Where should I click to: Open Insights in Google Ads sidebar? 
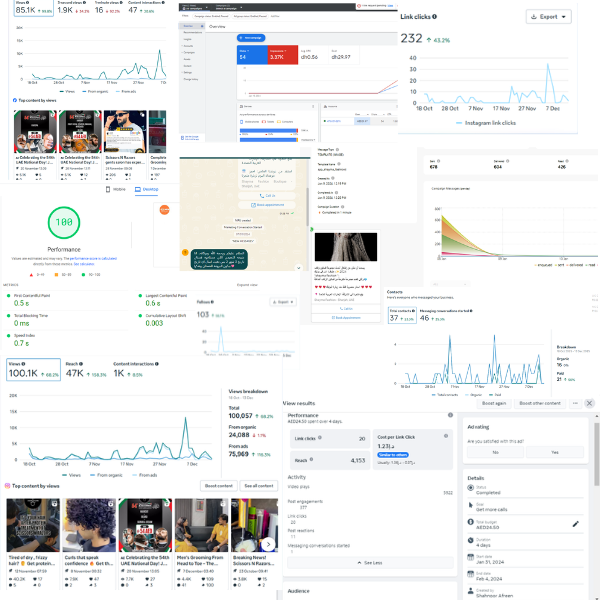click(188, 39)
